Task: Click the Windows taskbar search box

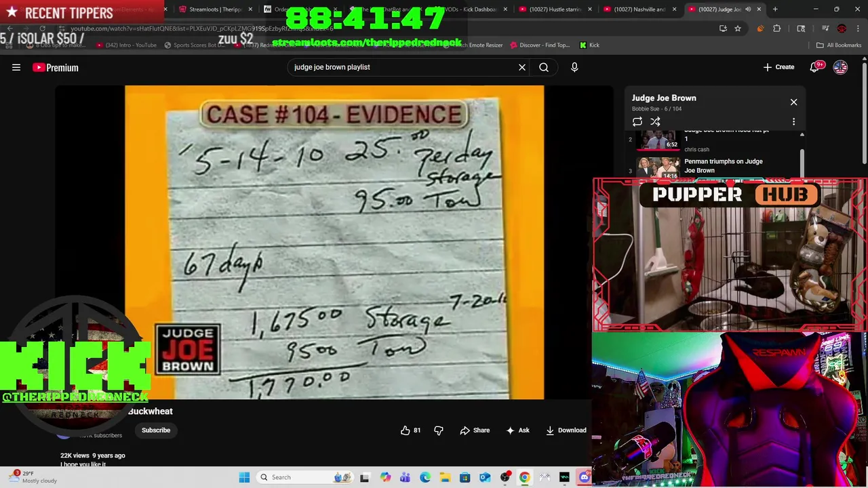Action: pyautogui.click(x=304, y=477)
